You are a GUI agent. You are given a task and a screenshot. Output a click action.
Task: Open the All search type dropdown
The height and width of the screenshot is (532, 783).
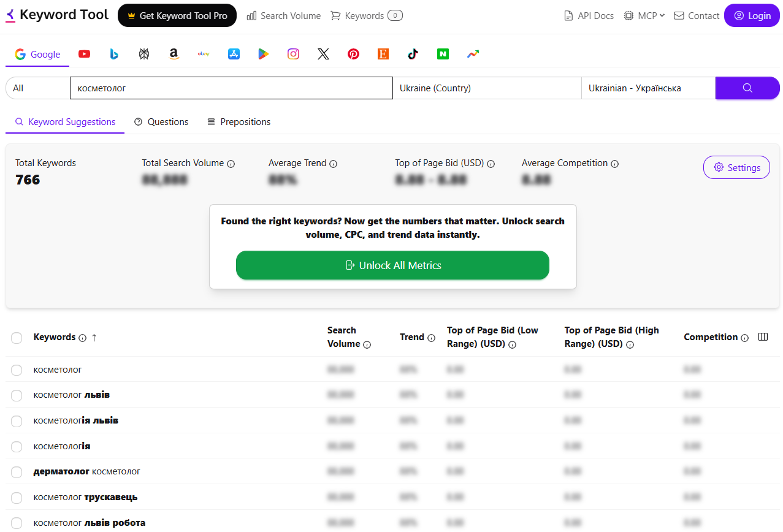38,88
